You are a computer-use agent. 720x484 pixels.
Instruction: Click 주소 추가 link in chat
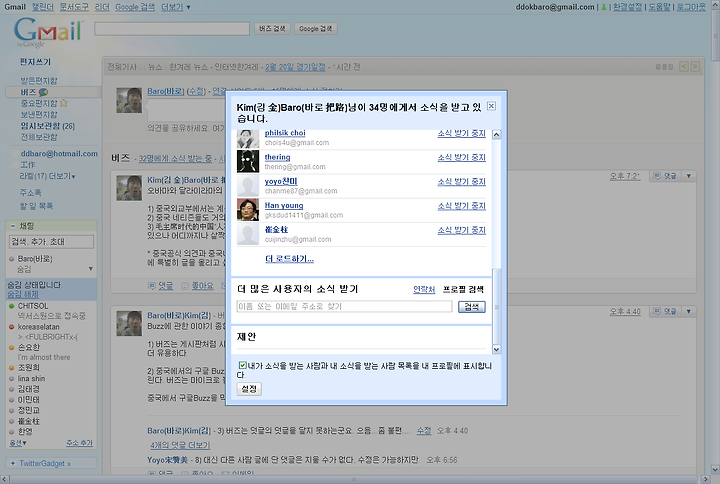pos(79,443)
